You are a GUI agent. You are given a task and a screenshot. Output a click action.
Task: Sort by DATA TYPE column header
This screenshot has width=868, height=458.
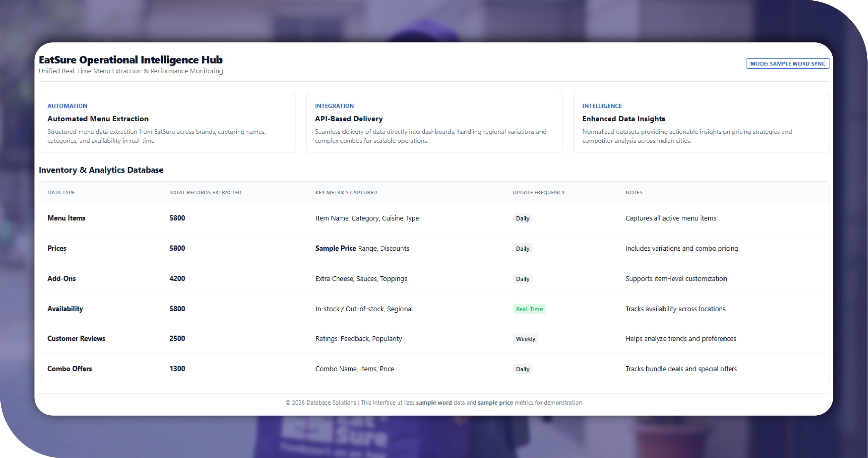coord(61,192)
